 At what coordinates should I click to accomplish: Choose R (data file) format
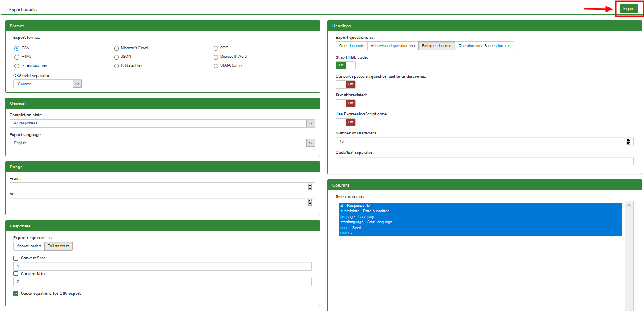coord(116,66)
